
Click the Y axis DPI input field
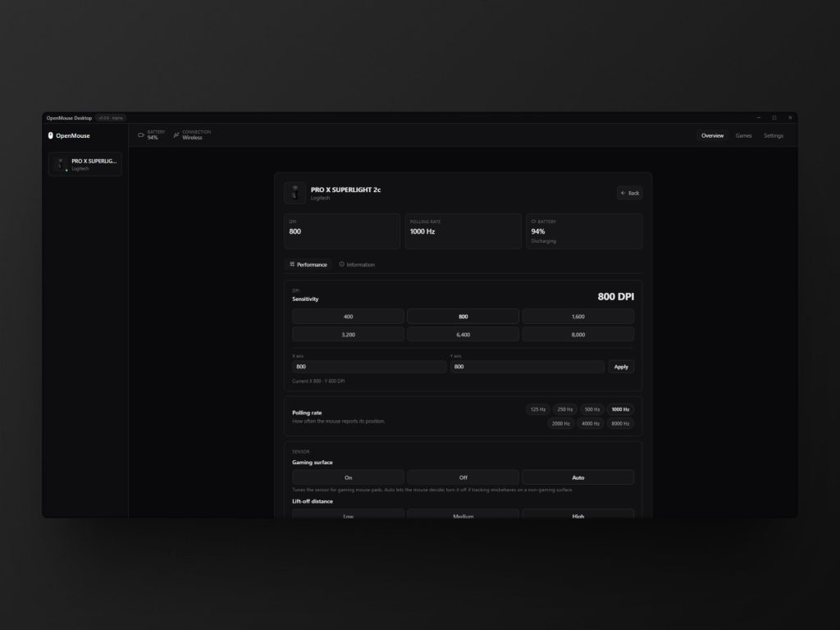[527, 367]
